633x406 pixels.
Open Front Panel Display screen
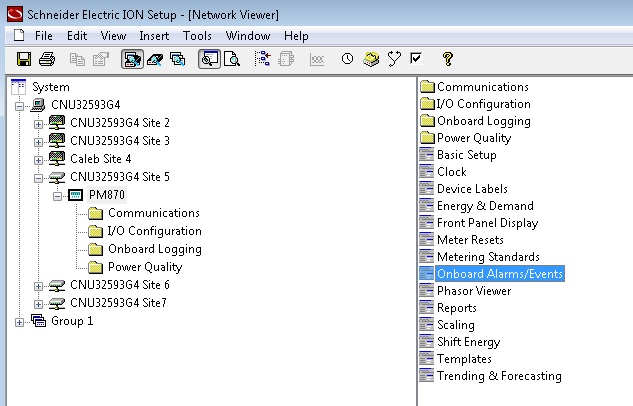[488, 223]
